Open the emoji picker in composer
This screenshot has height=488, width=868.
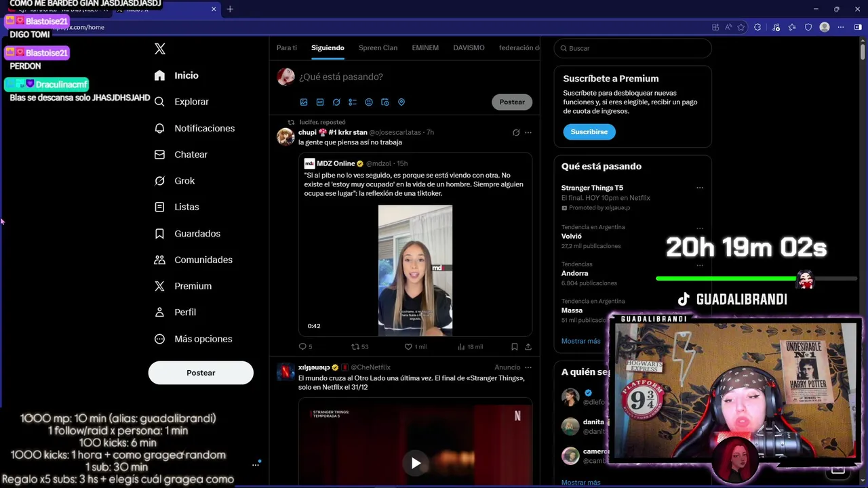[x=369, y=102]
